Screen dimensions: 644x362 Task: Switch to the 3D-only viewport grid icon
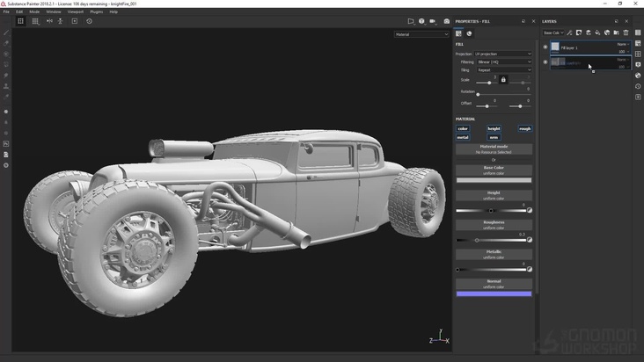(20, 21)
